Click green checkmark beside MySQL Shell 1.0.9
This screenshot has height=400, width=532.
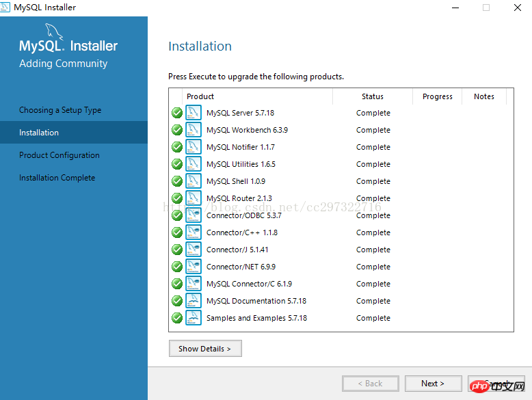177,181
